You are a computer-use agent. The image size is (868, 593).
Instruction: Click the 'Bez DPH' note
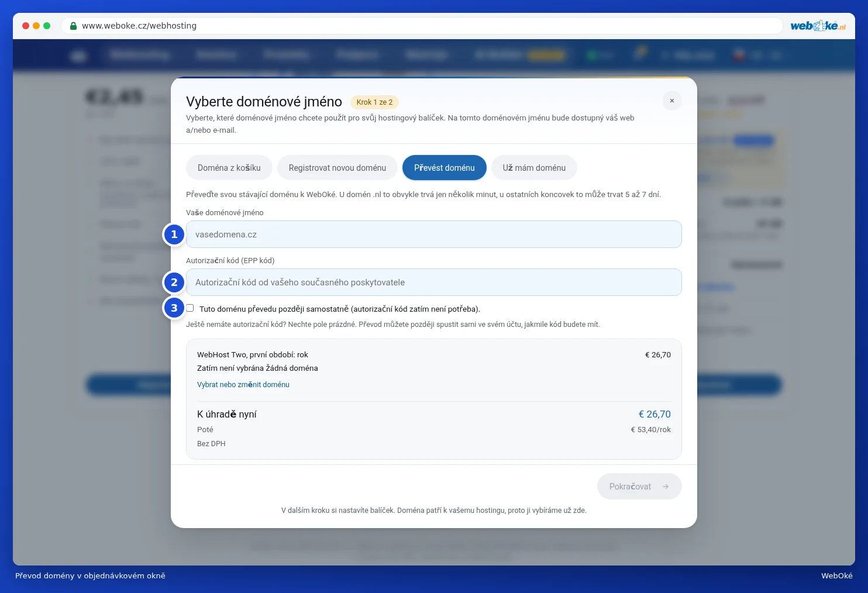pyautogui.click(x=211, y=443)
